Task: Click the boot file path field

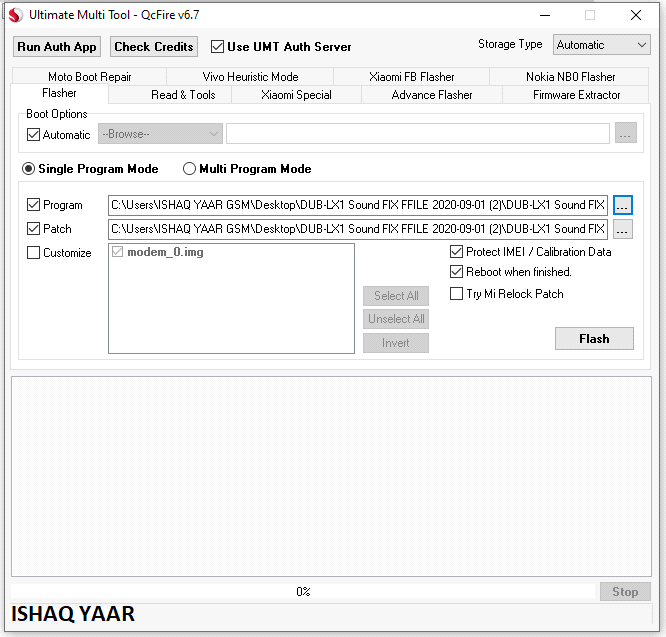Action: 418,134
